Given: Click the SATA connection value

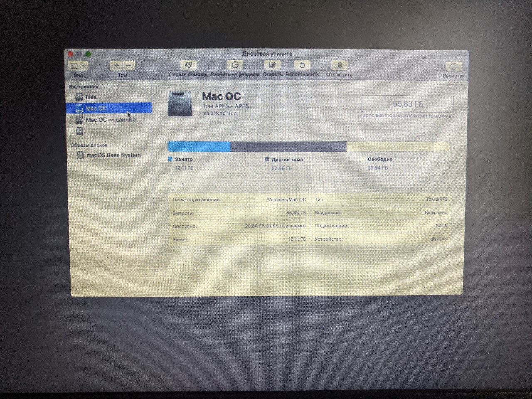Looking at the screenshot, I should point(442,226).
